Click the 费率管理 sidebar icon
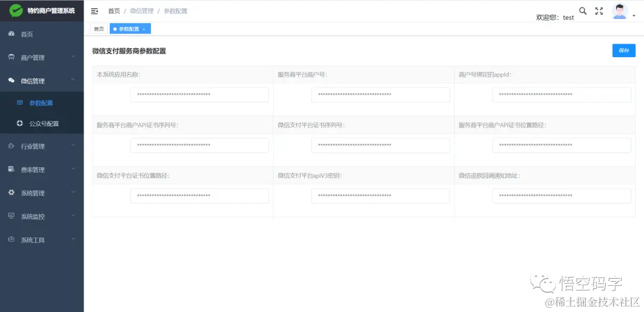Image resolution: width=644 pixels, height=312 pixels. pos(11,169)
